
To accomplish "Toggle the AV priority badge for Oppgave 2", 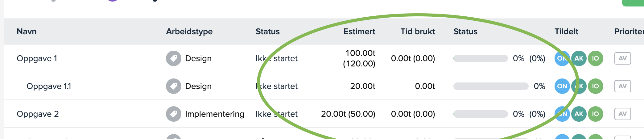I will [622, 114].
